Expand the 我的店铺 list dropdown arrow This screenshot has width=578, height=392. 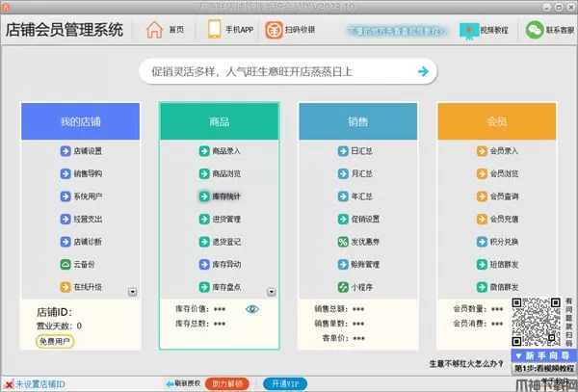coord(133,291)
